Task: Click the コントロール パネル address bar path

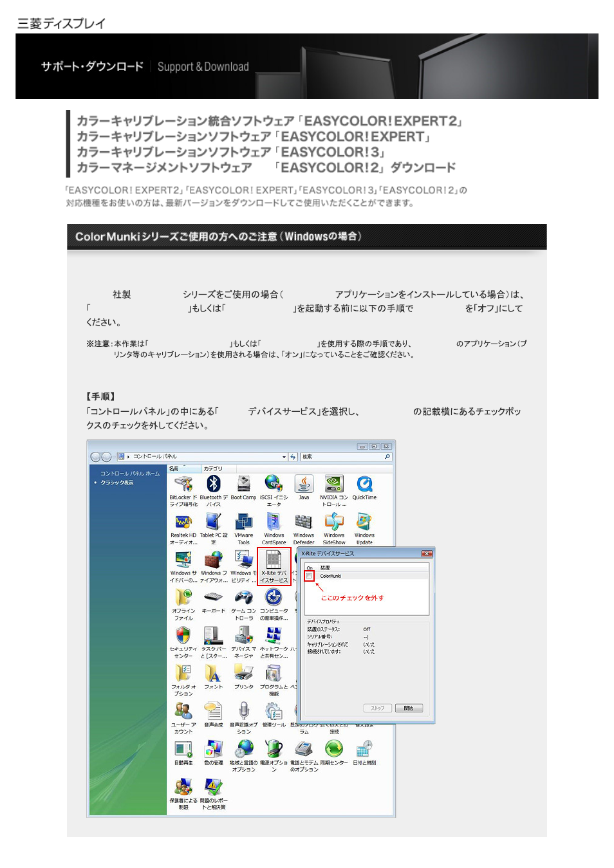Action: [155, 457]
